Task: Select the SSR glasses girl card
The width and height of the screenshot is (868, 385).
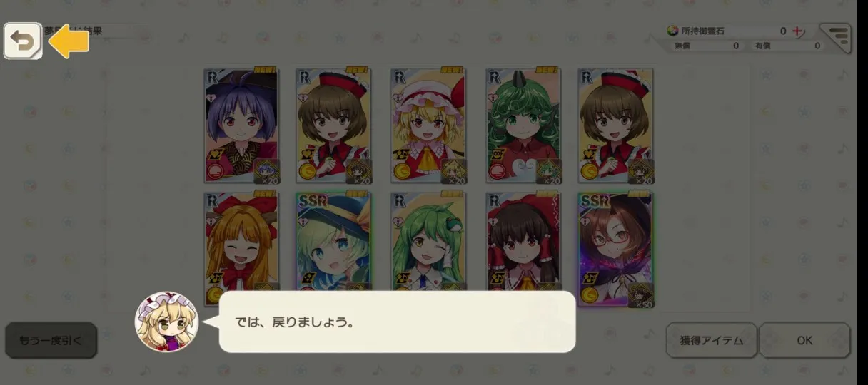Action: [x=616, y=249]
